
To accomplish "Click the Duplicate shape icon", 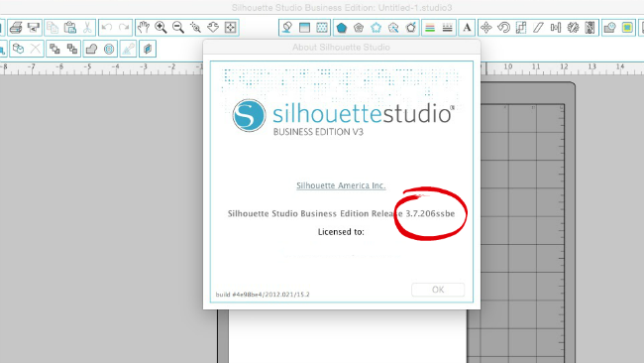I will [x=148, y=49].
